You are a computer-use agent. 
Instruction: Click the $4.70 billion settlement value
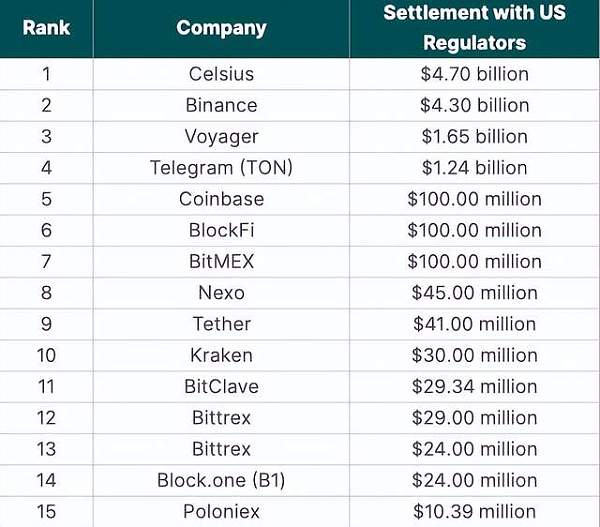pyautogui.click(x=474, y=74)
